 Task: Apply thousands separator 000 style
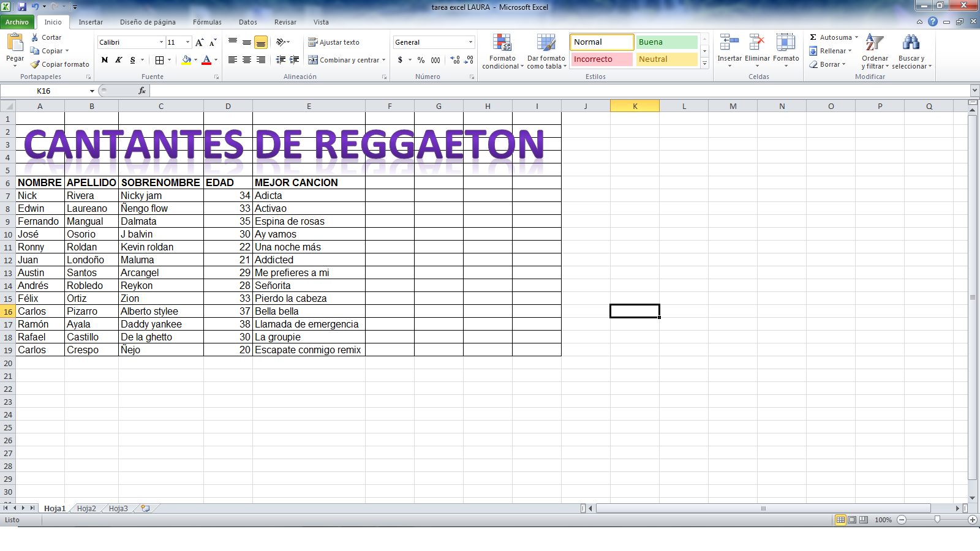pos(435,60)
